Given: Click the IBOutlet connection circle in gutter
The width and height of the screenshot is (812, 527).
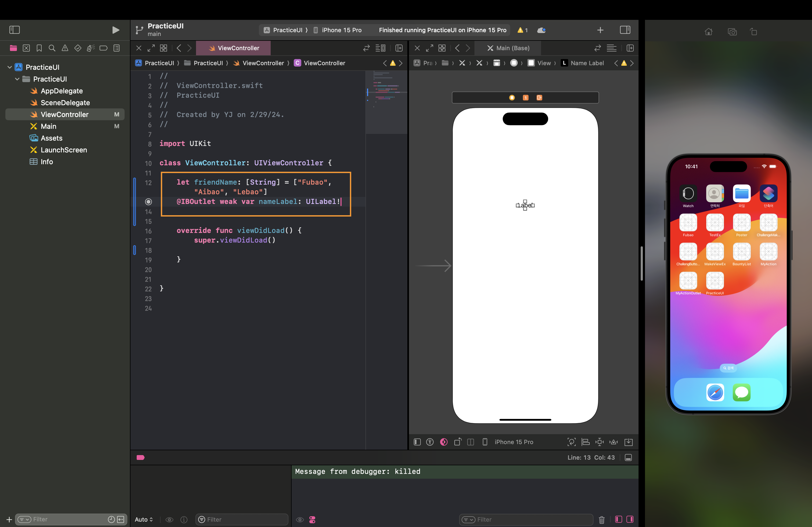Looking at the screenshot, I should point(148,202).
